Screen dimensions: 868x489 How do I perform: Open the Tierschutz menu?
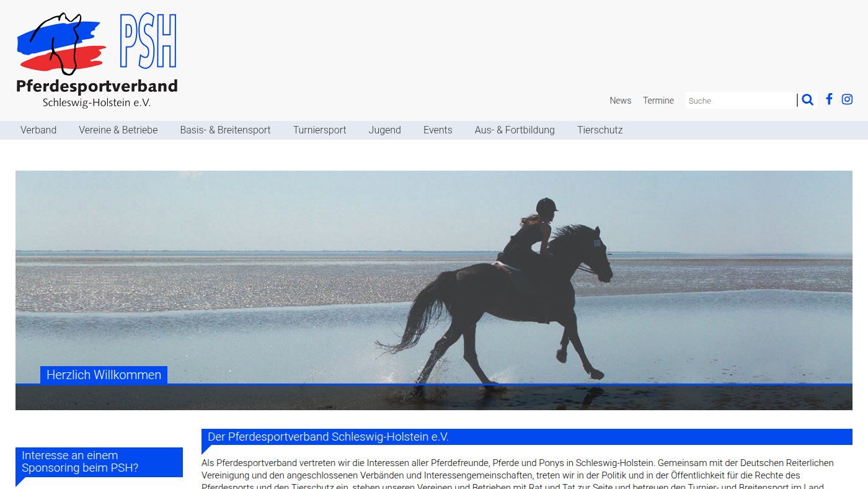coord(600,130)
